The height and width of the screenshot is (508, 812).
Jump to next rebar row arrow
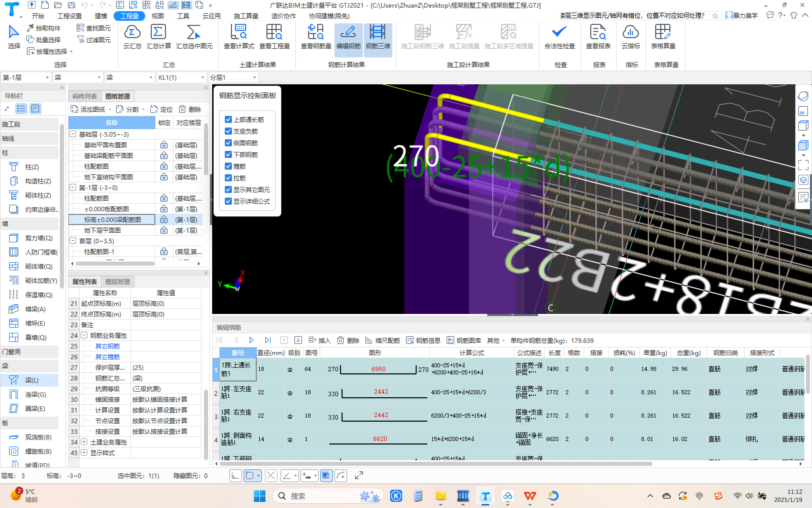tap(251, 340)
